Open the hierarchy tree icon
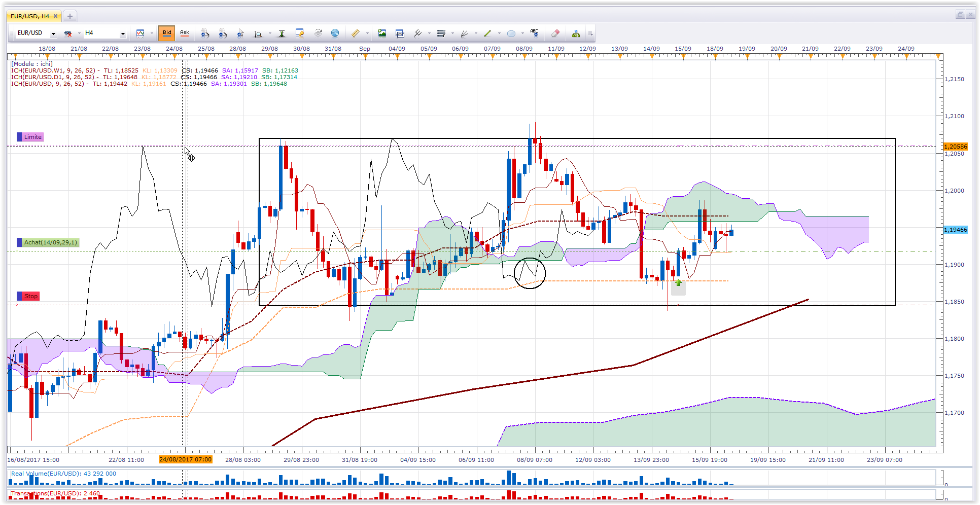Image resolution: width=980 pixels, height=505 pixels. coord(576,33)
